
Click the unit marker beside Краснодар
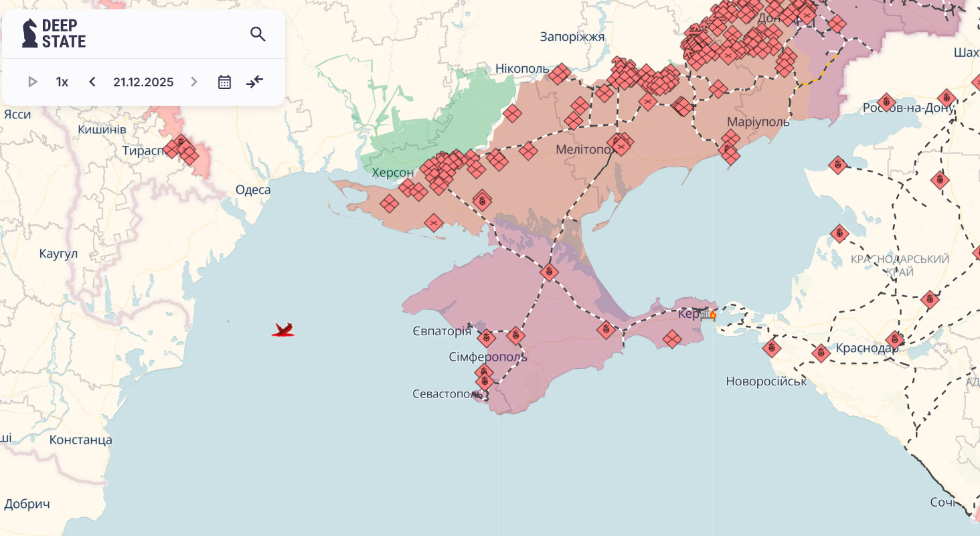point(821,353)
